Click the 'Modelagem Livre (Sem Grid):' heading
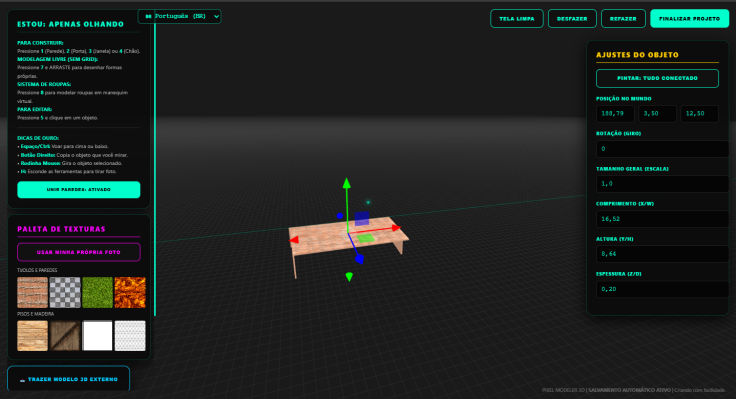This screenshot has width=736, height=399. [x=58, y=59]
